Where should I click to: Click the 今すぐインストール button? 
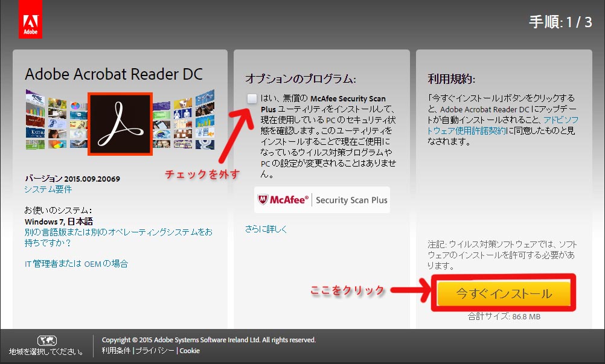[504, 293]
